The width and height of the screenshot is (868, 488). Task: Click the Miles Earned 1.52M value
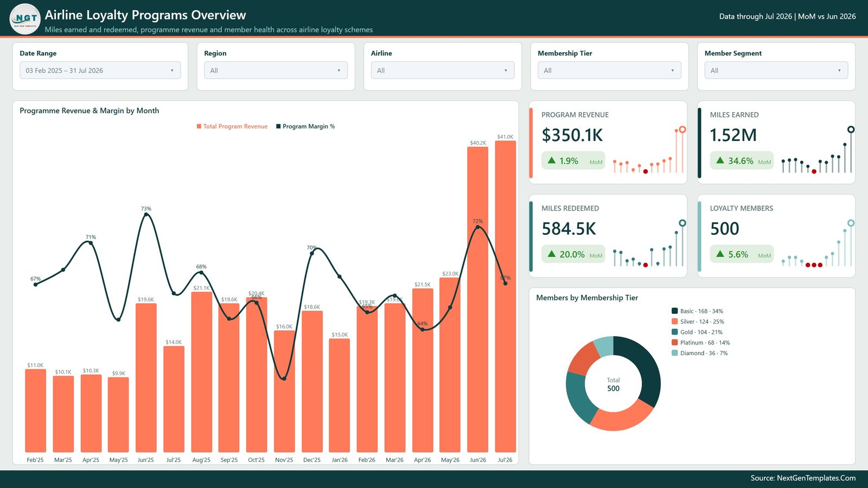tap(733, 135)
